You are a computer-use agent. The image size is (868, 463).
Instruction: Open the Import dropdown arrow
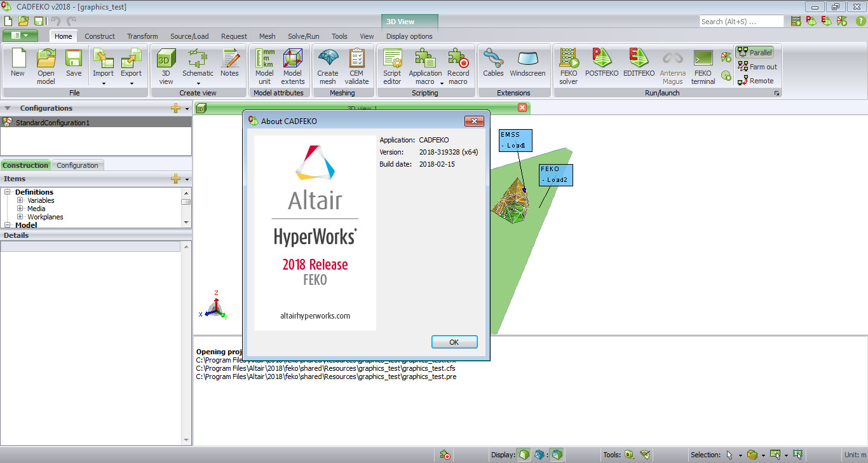point(103,83)
